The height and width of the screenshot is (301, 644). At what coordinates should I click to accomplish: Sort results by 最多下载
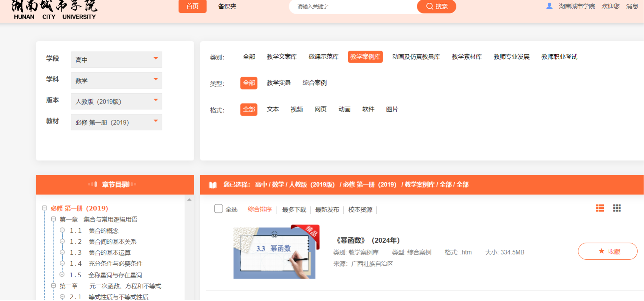click(294, 210)
